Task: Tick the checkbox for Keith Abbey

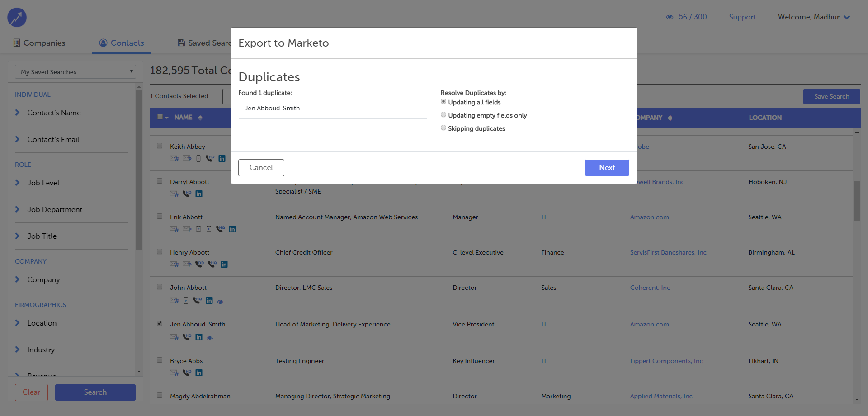Action: tap(160, 146)
